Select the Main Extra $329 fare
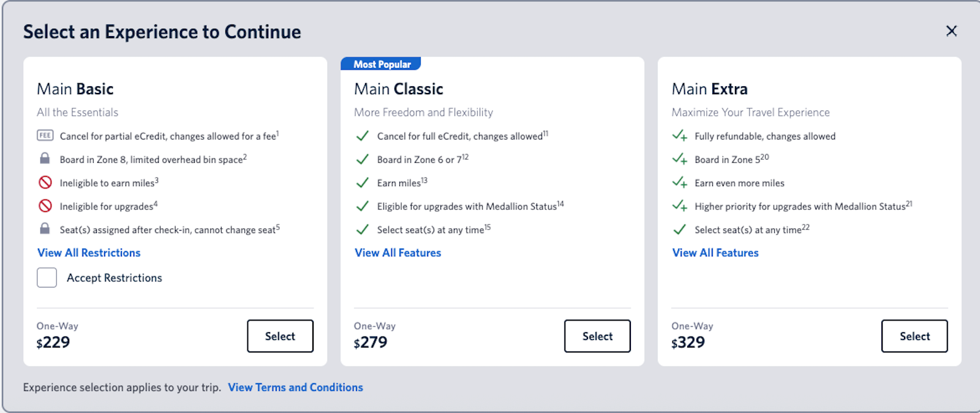The height and width of the screenshot is (413, 980). (914, 336)
